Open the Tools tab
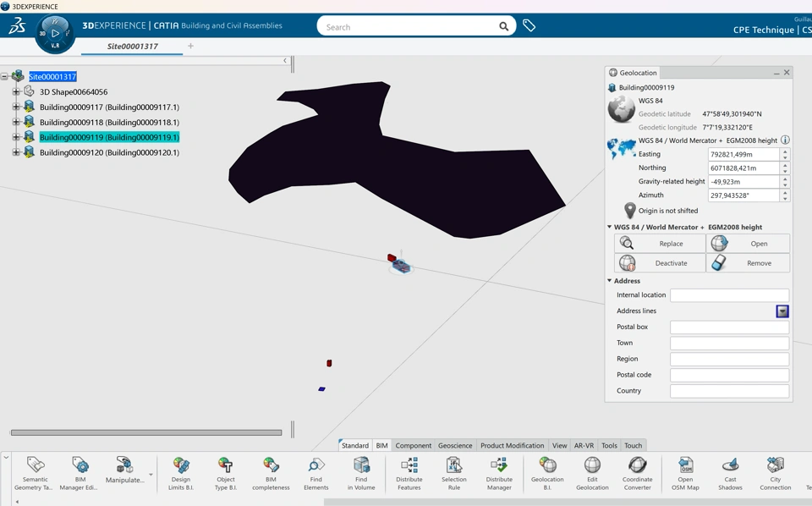812x506 pixels. point(609,445)
